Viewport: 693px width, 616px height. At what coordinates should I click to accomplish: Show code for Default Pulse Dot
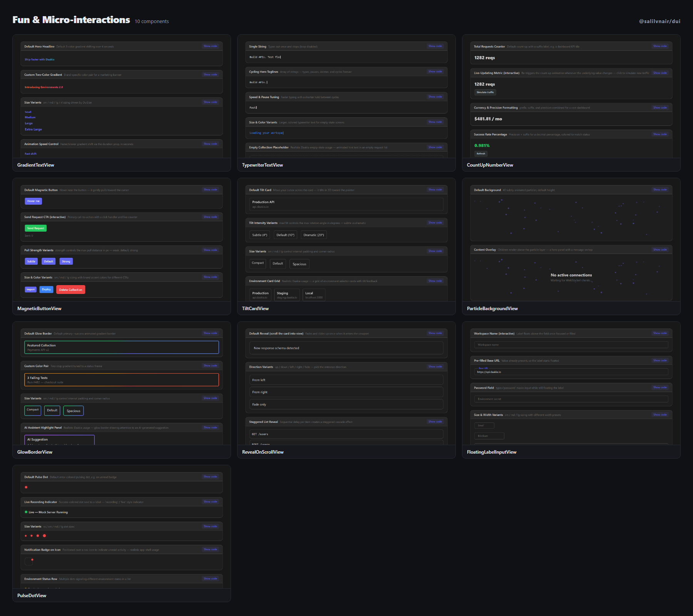point(210,477)
